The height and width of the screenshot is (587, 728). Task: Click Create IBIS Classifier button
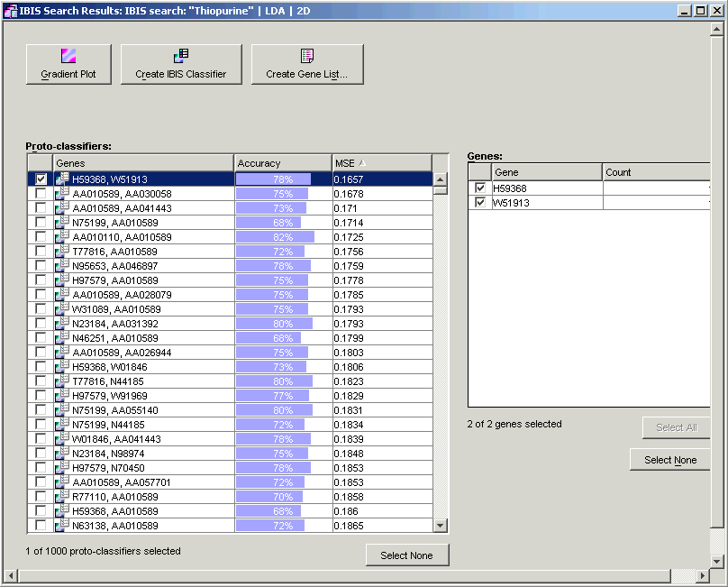point(181,64)
